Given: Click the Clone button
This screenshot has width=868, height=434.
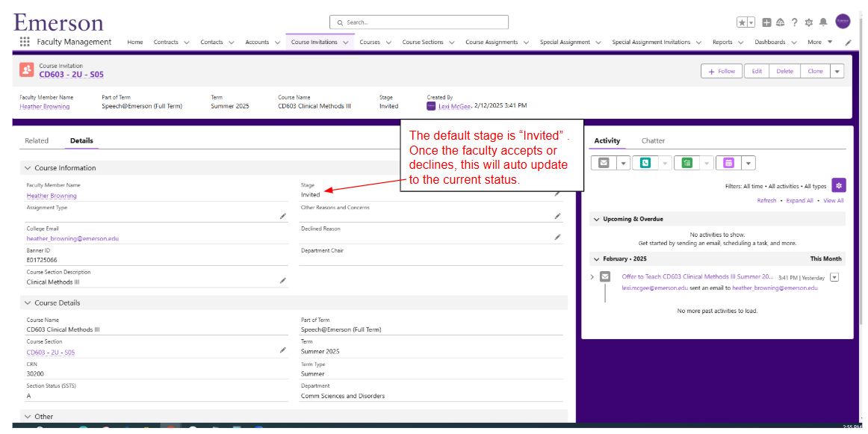Looking at the screenshot, I should click(815, 71).
